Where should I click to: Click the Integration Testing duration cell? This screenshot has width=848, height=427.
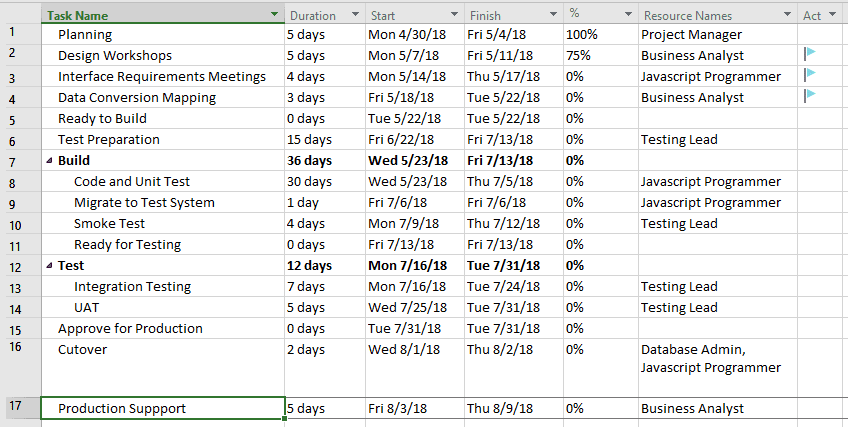(325, 286)
